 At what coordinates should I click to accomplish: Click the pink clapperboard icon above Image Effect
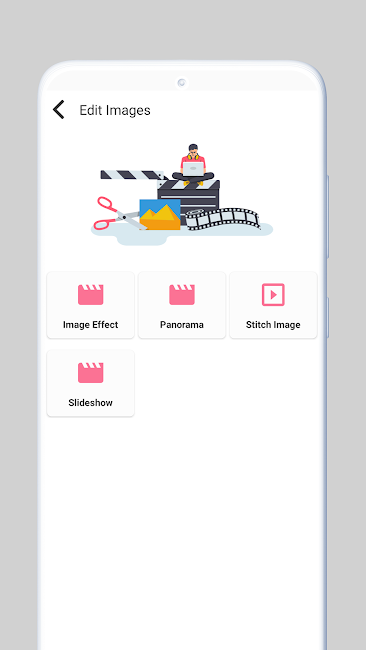(x=90, y=295)
